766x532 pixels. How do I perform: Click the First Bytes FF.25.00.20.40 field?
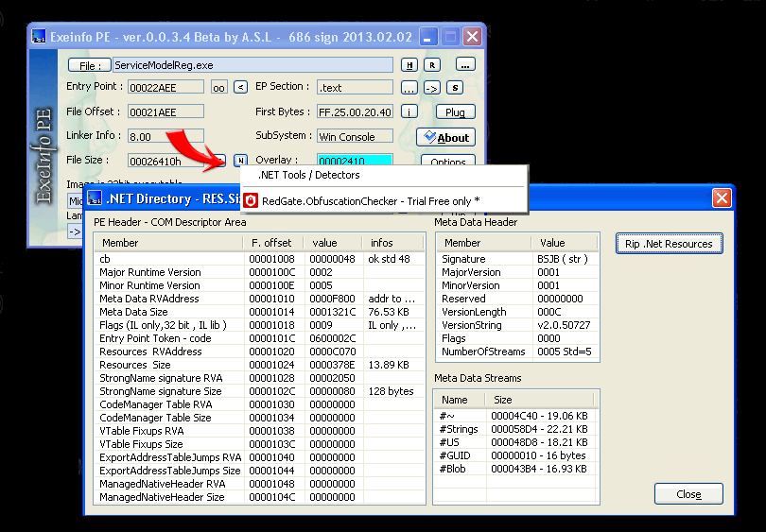(x=356, y=112)
